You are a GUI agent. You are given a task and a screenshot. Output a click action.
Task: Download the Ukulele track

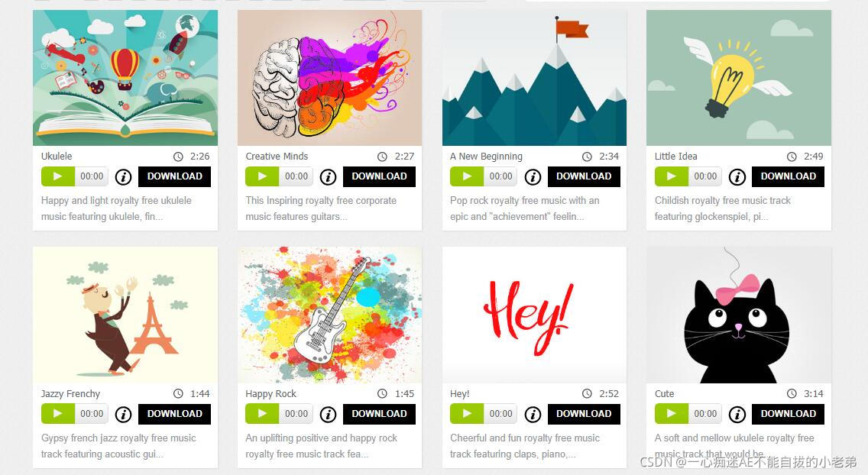pos(174,176)
